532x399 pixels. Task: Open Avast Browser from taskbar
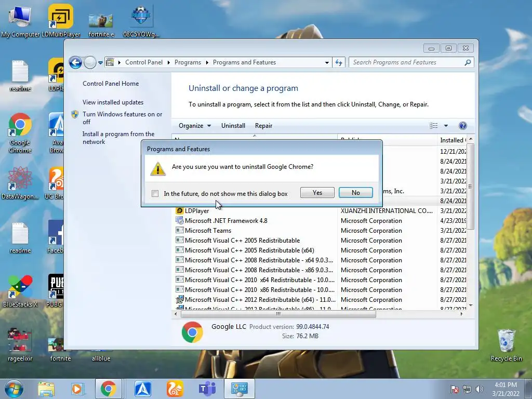(x=143, y=389)
